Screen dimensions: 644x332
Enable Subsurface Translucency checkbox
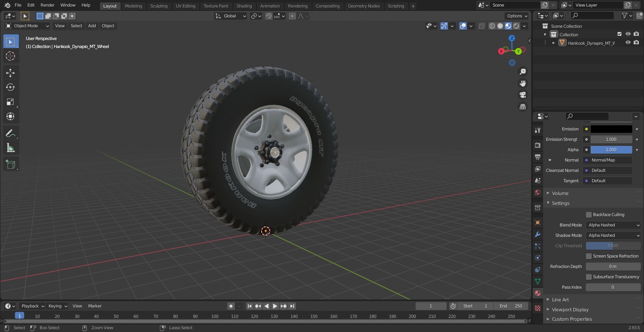tap(589, 277)
